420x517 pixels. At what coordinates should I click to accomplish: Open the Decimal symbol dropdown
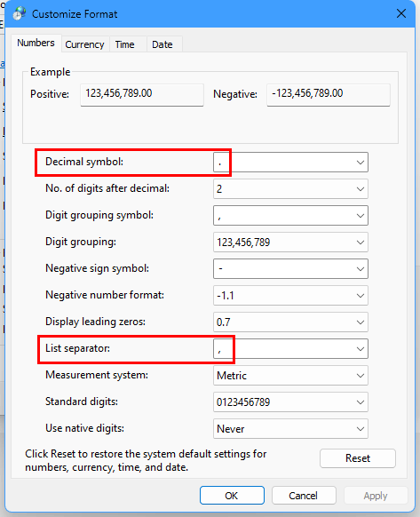coord(290,163)
